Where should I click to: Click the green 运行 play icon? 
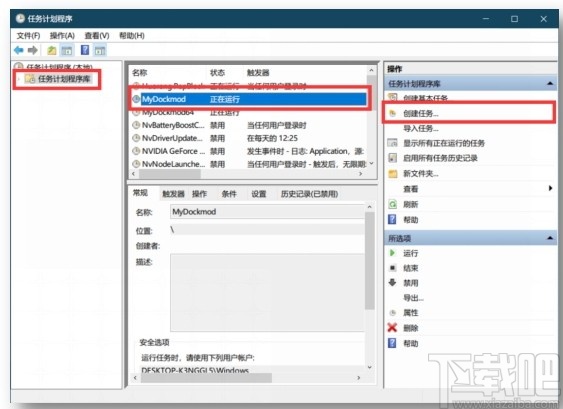[392, 253]
